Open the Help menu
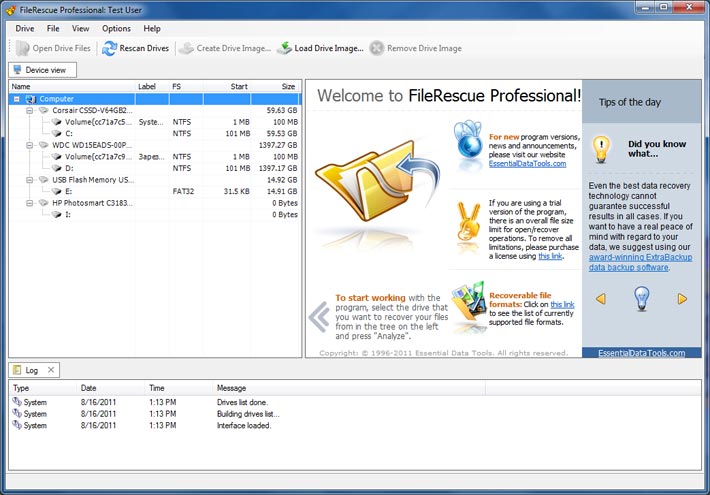This screenshot has width=710, height=495. pyautogui.click(x=152, y=29)
